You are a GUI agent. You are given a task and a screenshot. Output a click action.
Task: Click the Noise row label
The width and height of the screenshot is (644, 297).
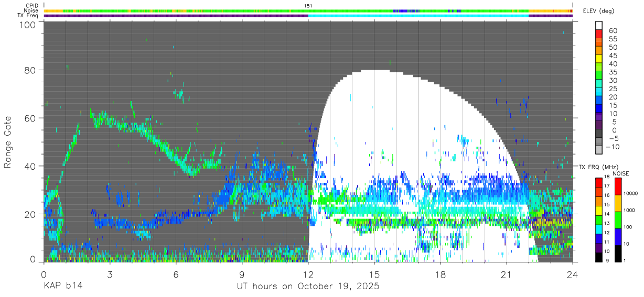32,10
